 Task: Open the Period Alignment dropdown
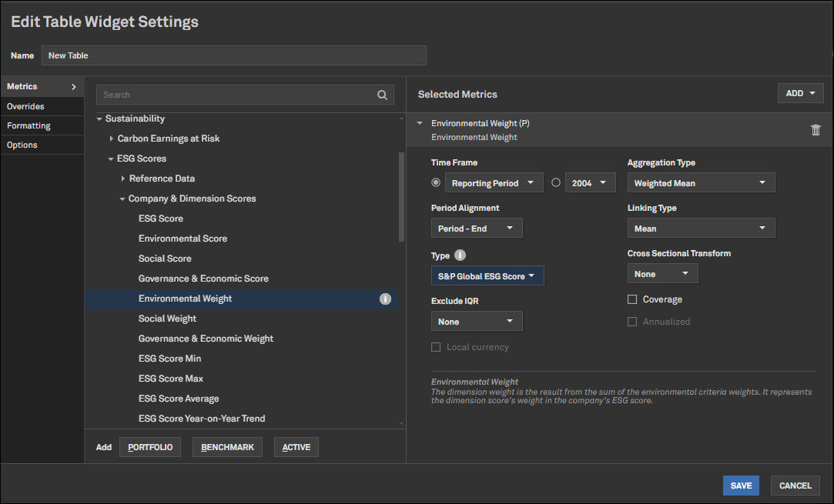coord(476,229)
